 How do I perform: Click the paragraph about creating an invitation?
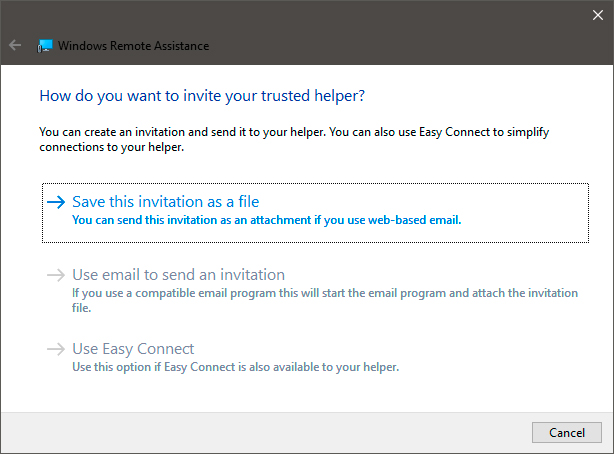point(294,139)
